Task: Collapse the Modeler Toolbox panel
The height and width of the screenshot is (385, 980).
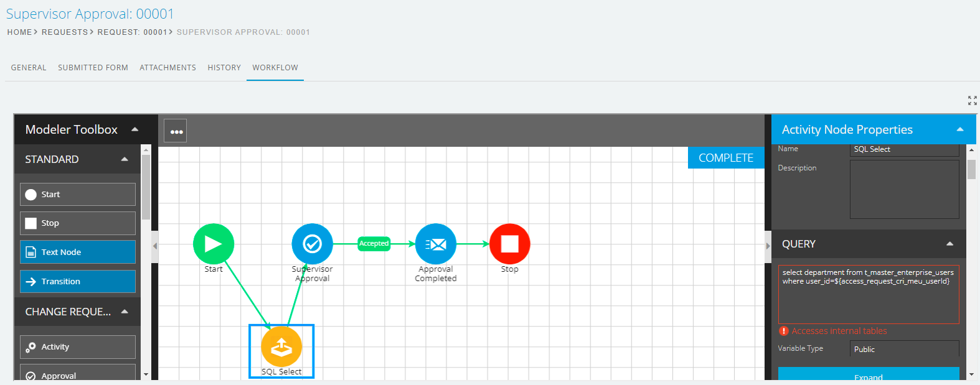Action: (134, 129)
